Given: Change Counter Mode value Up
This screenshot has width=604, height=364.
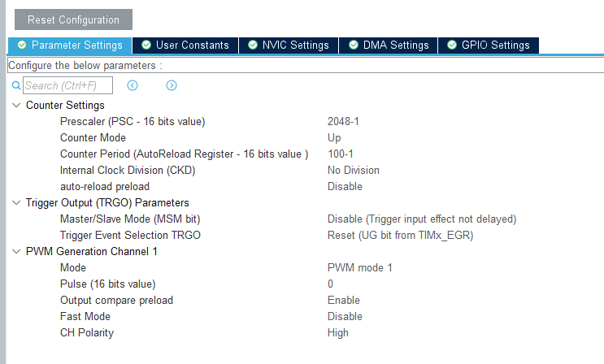Looking at the screenshot, I should (334, 138).
